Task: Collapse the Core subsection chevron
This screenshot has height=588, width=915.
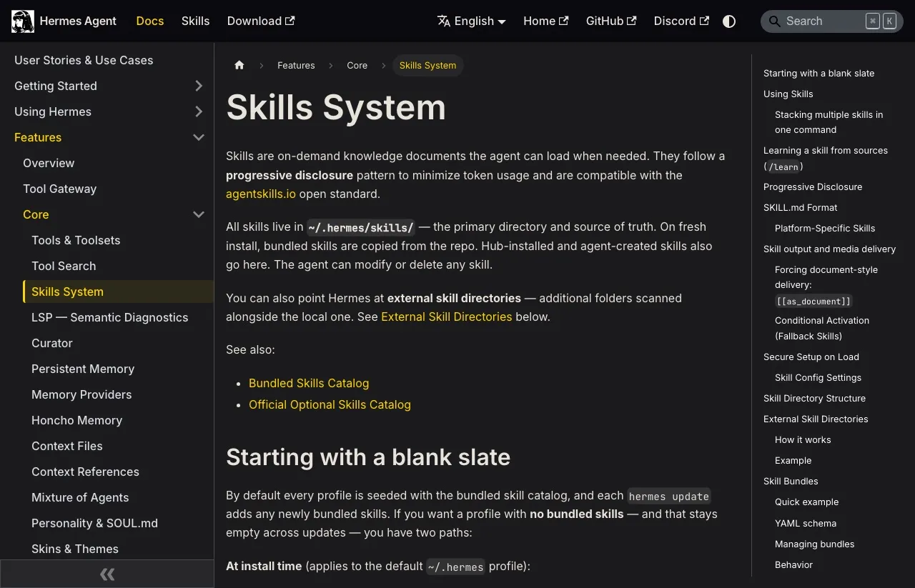Action: click(x=199, y=214)
